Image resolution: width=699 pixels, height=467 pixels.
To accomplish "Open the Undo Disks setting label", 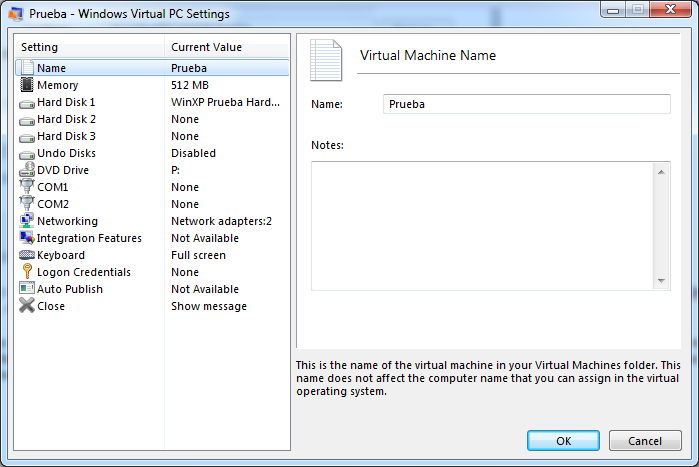I will pyautogui.click(x=66, y=153).
